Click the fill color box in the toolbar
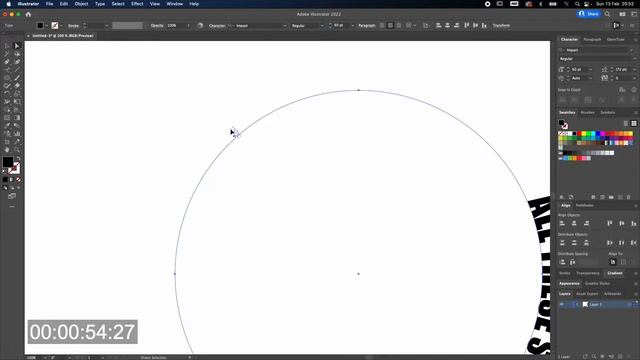 pos(7,162)
